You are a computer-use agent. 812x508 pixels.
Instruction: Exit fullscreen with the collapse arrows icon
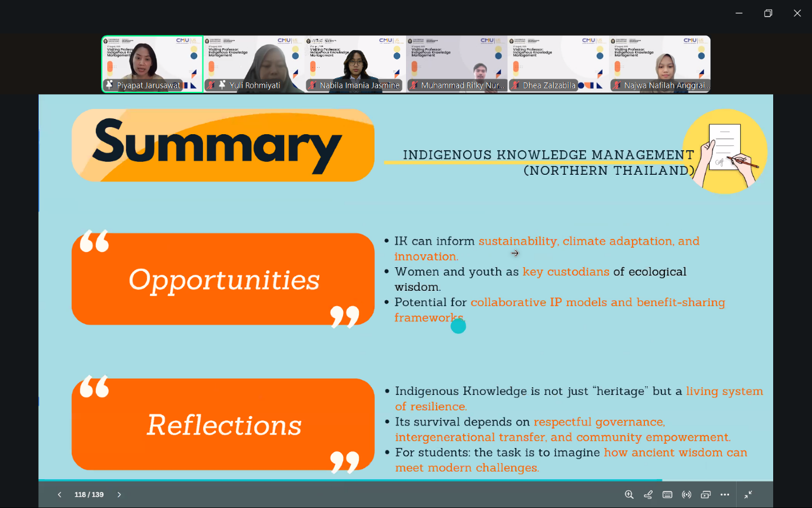tap(748, 494)
